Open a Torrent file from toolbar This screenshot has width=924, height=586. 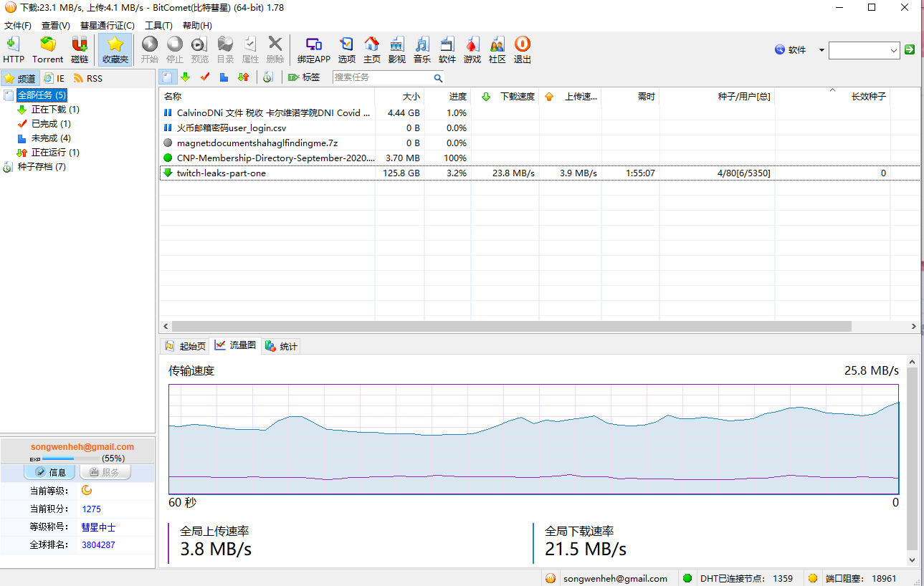(x=47, y=50)
